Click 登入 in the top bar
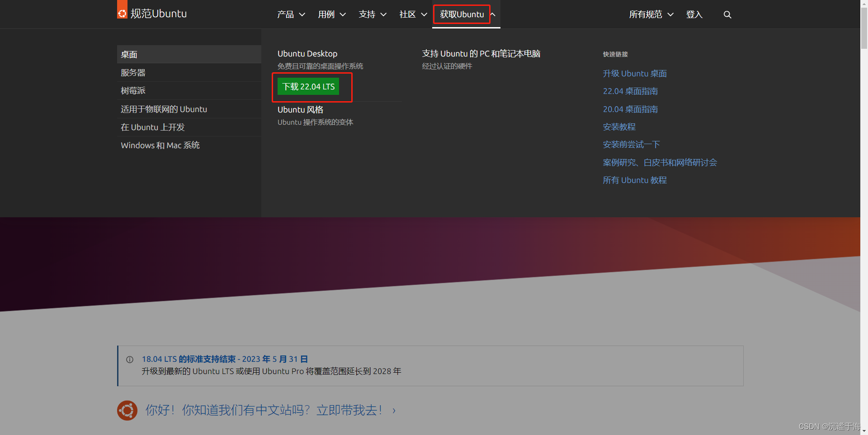 [694, 14]
